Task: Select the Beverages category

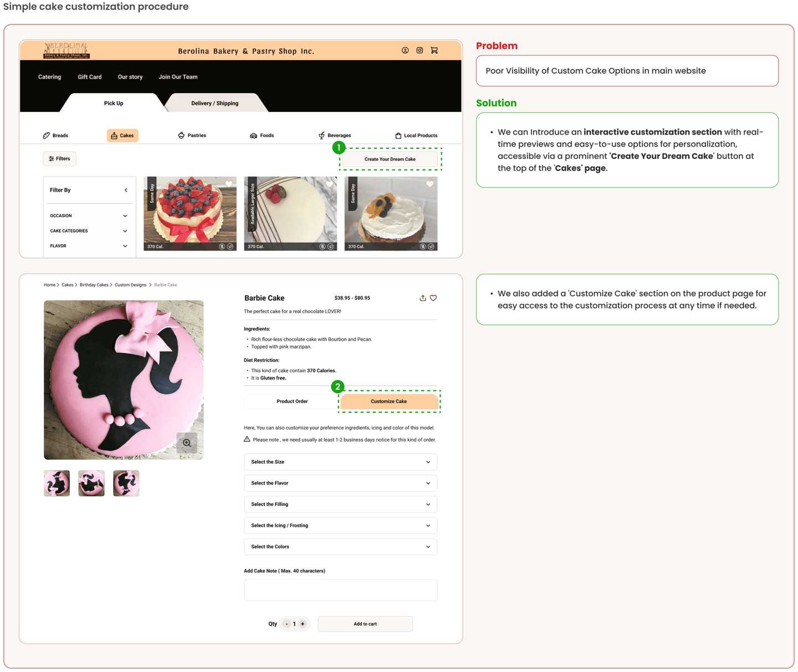Action: point(335,135)
